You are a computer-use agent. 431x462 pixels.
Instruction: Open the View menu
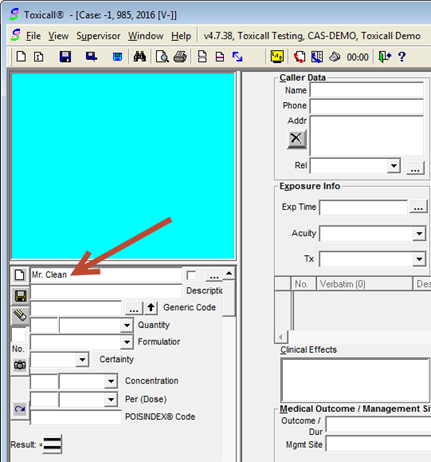(58, 36)
